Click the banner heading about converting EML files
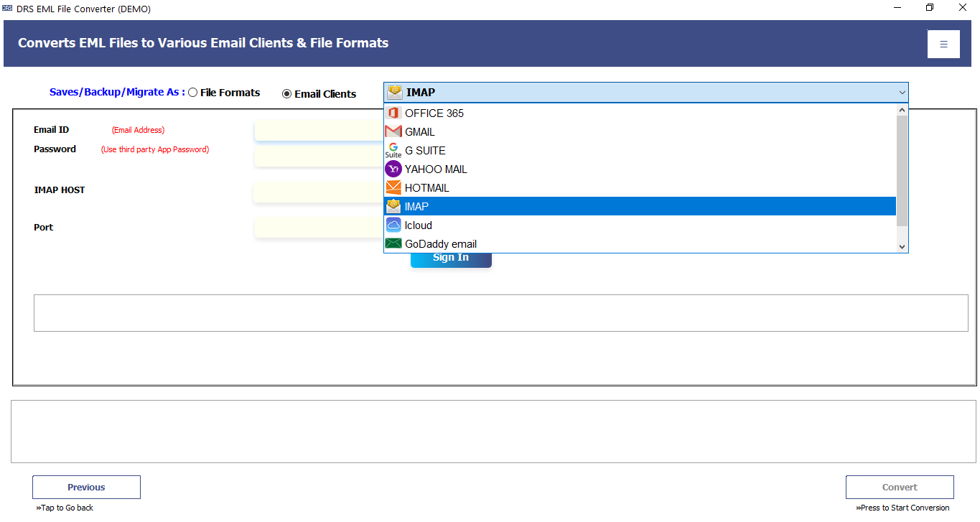Screen dimensions: 980x522 click(203, 43)
